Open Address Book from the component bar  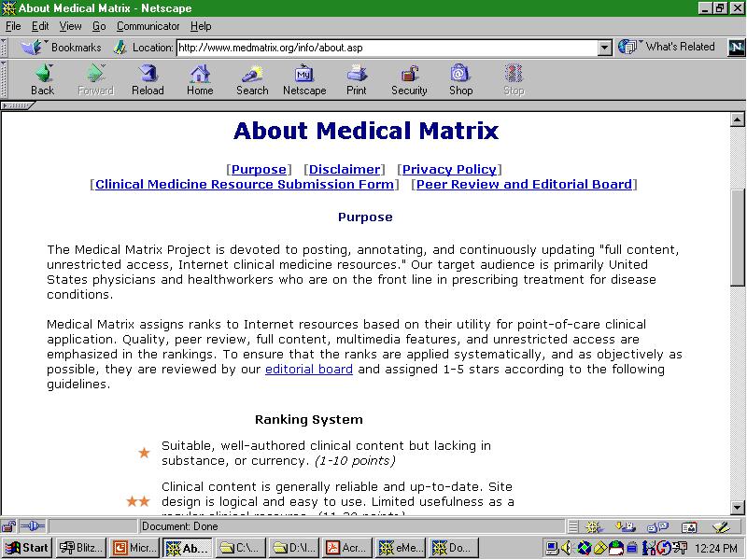(689, 526)
